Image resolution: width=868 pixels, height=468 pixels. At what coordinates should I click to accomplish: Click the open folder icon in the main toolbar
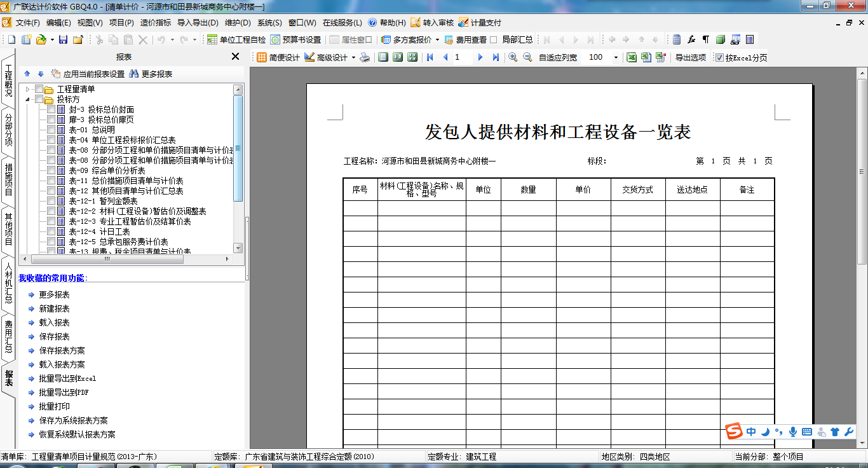[x=41, y=39]
